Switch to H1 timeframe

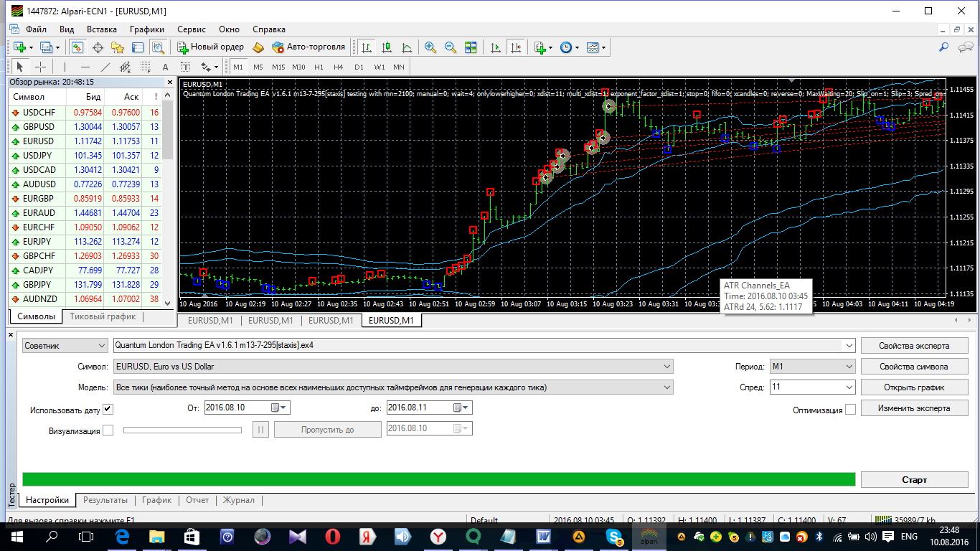(319, 67)
